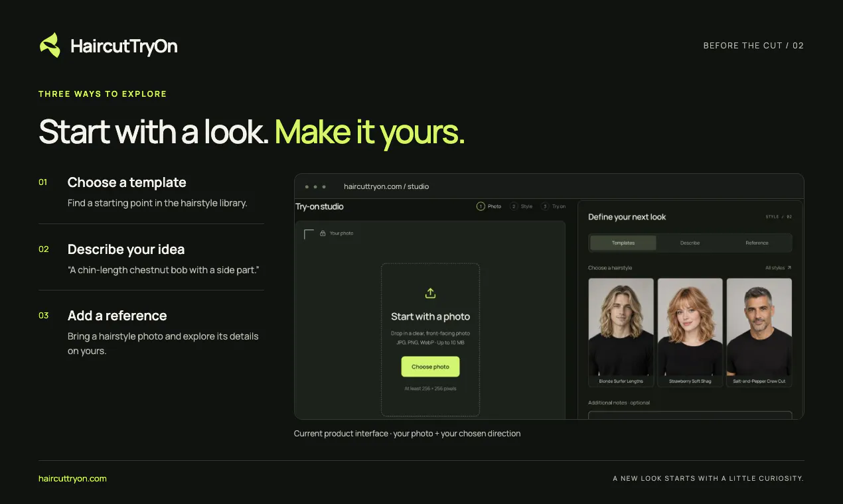The image size is (843, 504).
Task: Click the Define your next look heading
Action: pos(627,217)
